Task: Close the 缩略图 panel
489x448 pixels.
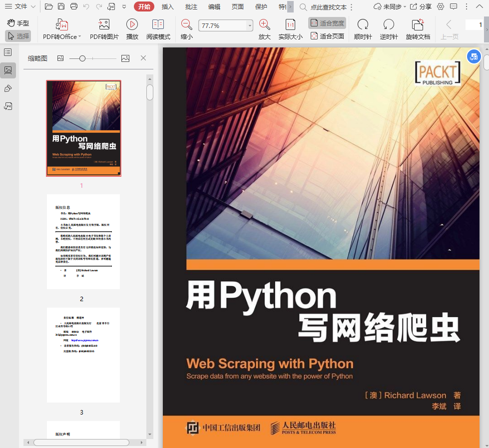Action: [x=143, y=58]
